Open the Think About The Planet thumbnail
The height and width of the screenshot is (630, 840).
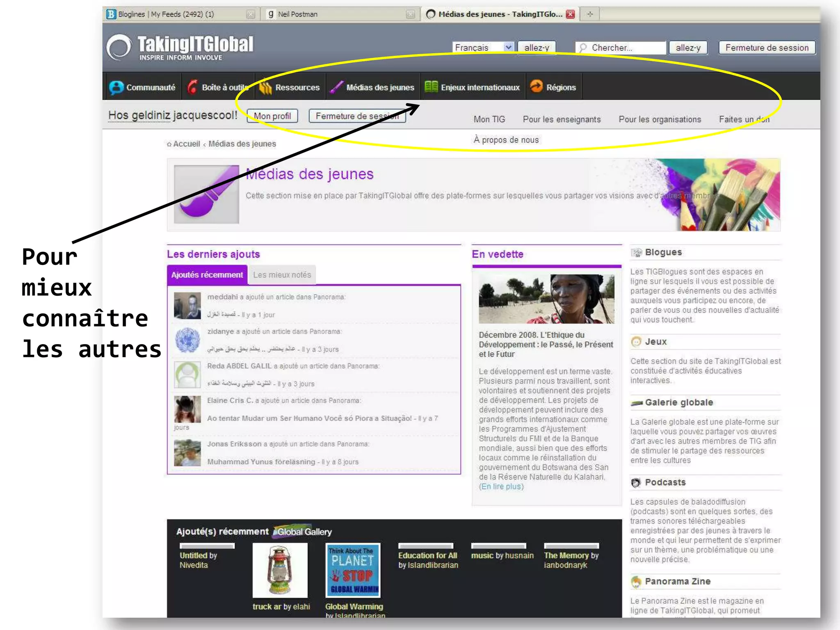click(x=353, y=570)
